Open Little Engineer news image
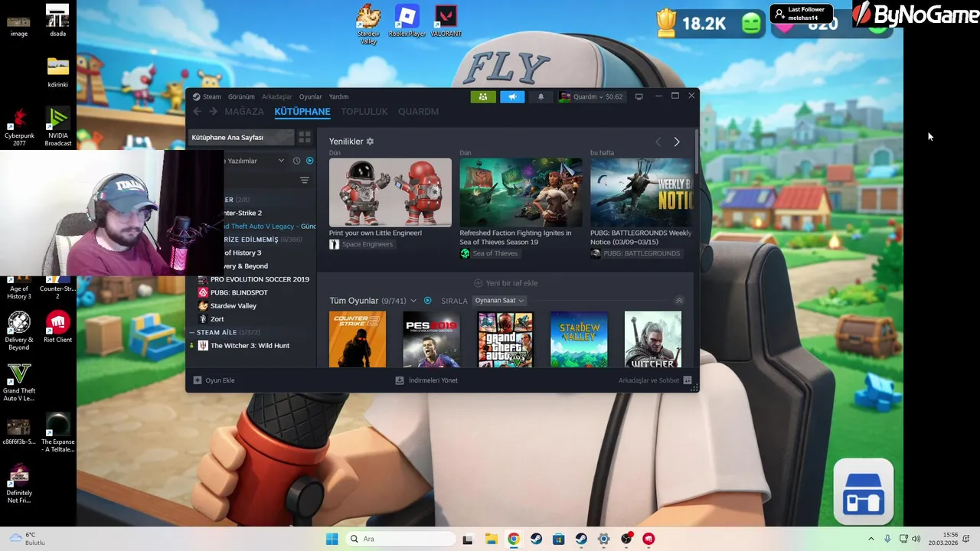Image resolution: width=980 pixels, height=551 pixels. tap(390, 192)
